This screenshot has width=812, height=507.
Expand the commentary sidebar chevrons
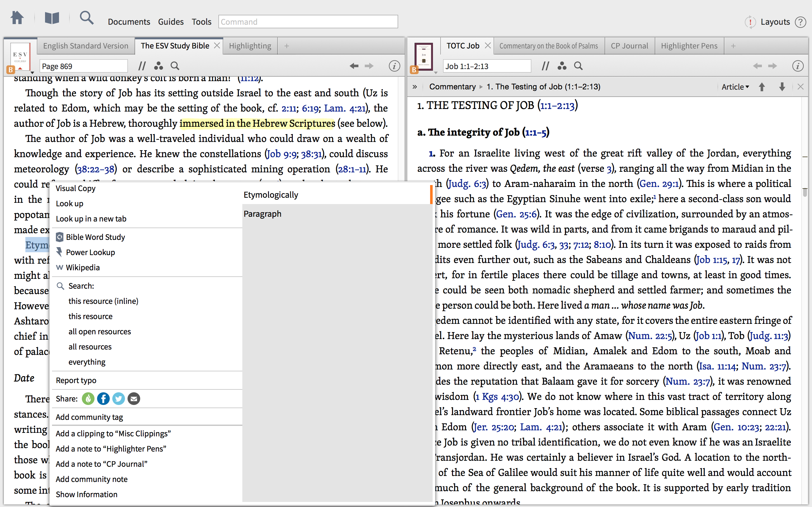(x=415, y=87)
